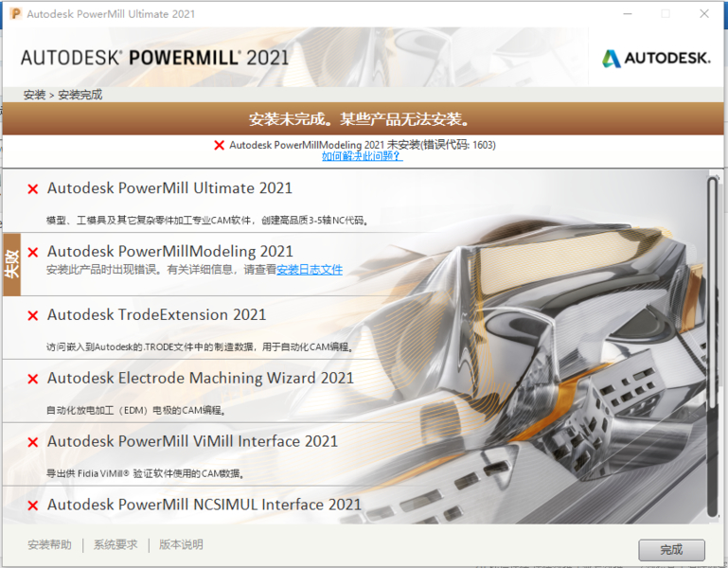Click the product list vertical scrollbar
728x568 pixels.
pyautogui.click(x=713, y=346)
